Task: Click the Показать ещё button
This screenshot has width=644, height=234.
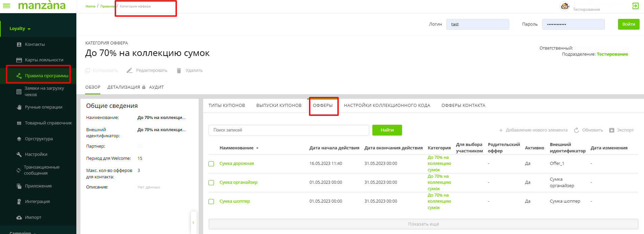Action: click(x=423, y=224)
